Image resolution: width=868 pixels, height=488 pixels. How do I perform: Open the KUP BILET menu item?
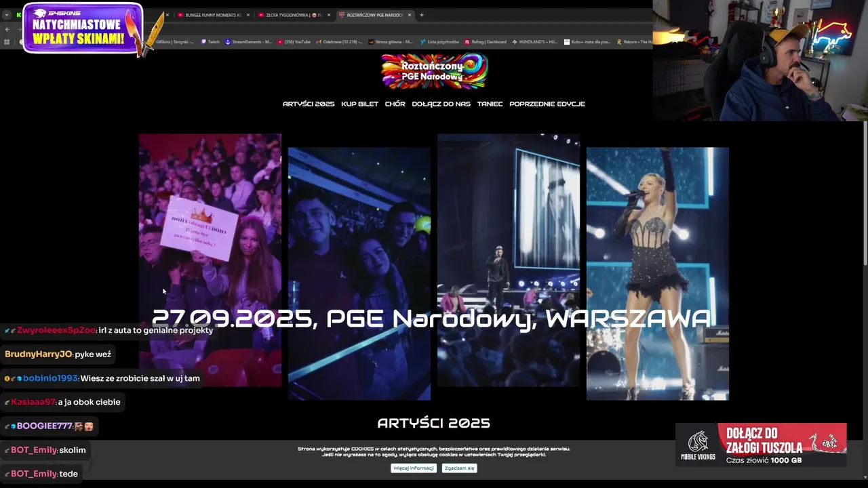[359, 104]
